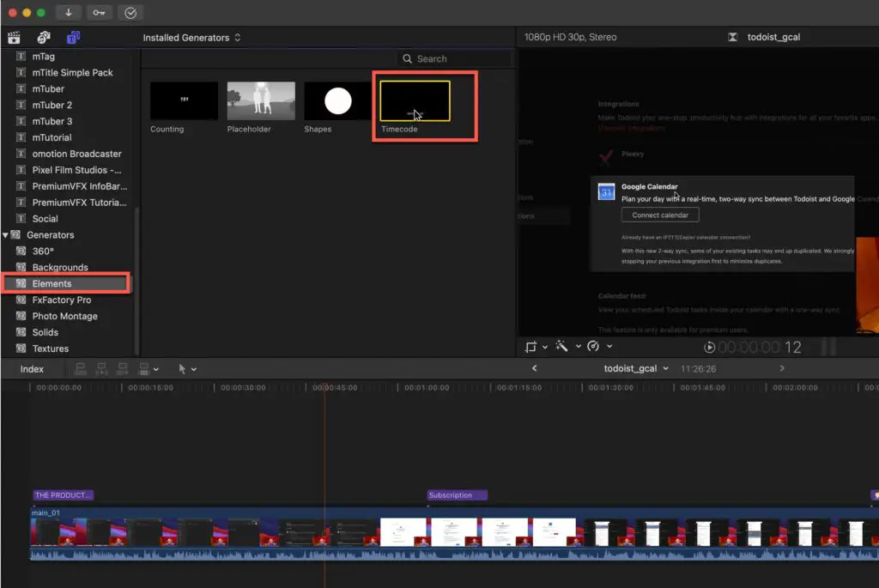Click the viewer Play button
The width and height of the screenshot is (879, 588).
(709, 348)
